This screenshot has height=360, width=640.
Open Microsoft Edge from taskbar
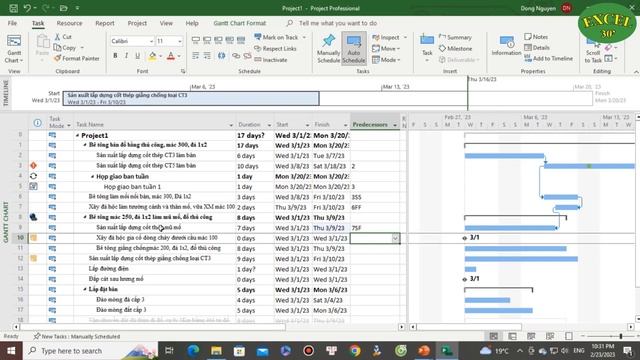pyautogui.click(x=193, y=351)
